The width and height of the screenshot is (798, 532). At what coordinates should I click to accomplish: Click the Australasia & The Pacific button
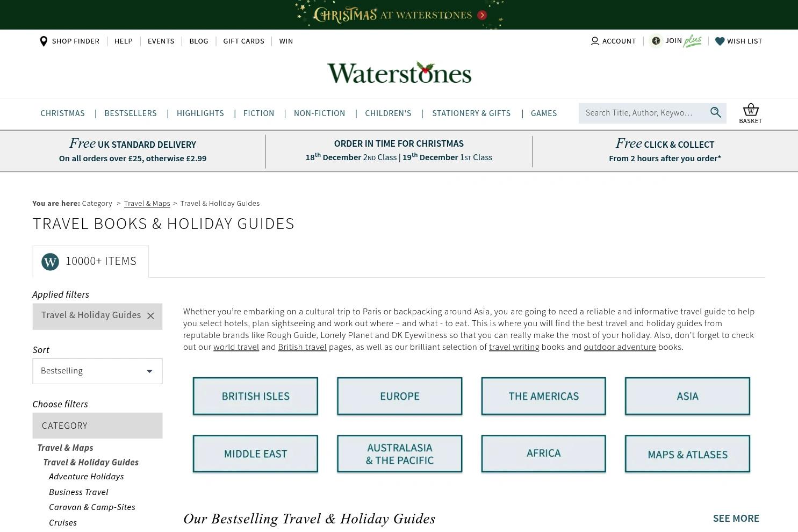point(399,454)
